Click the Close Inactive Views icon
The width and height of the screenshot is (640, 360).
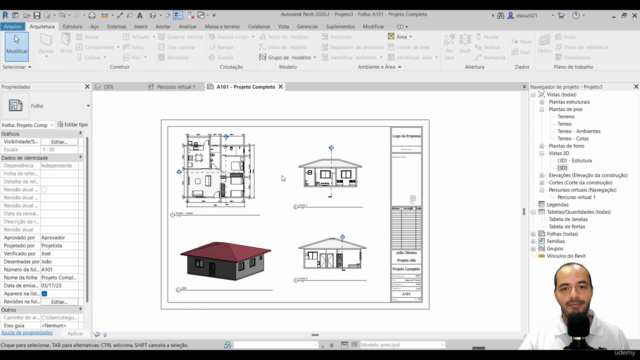tap(191, 16)
